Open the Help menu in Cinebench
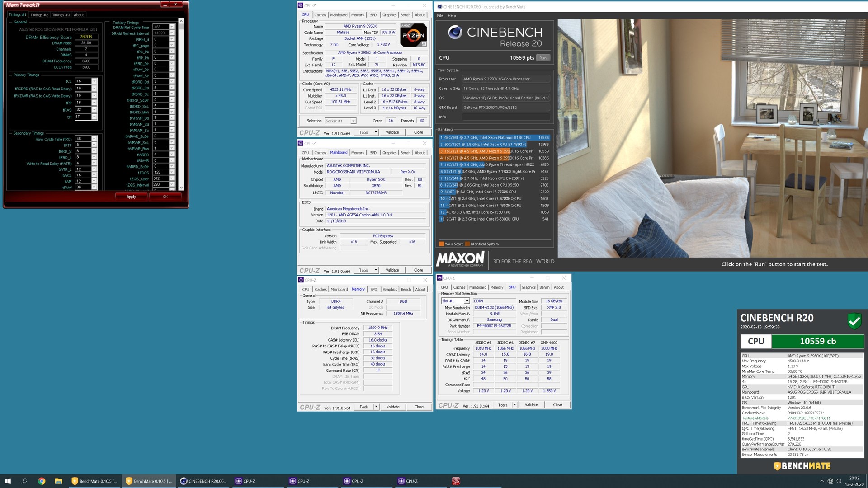 coord(452,15)
